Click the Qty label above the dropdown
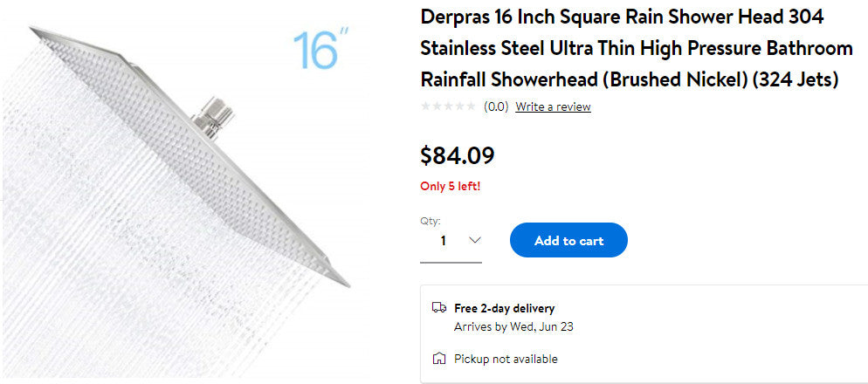The height and width of the screenshot is (384, 868). [x=430, y=221]
